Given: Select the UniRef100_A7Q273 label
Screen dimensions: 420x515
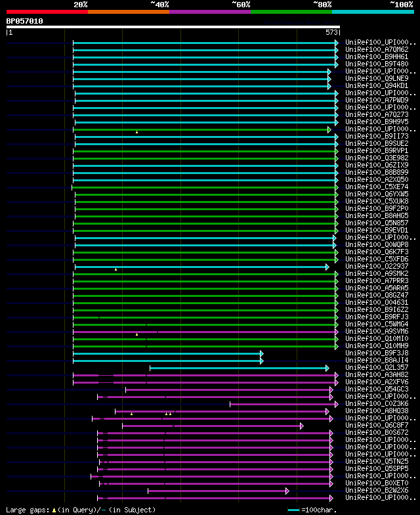Looking at the screenshot, I should coord(377,114).
